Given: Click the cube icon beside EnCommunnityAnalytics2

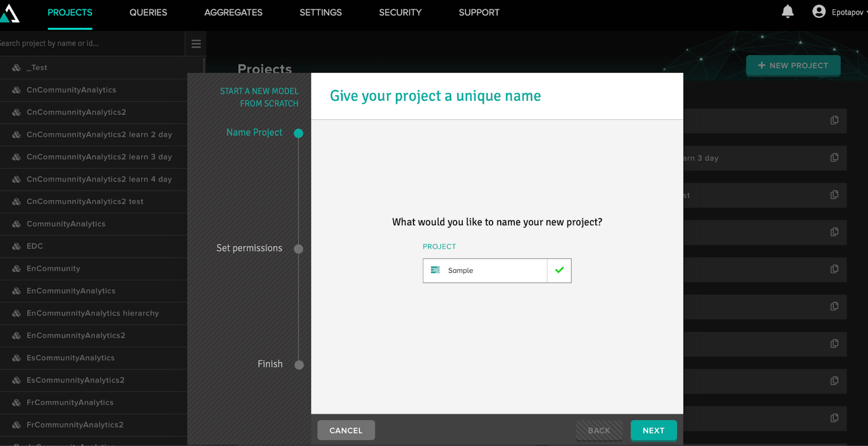Looking at the screenshot, I should 17,336.
